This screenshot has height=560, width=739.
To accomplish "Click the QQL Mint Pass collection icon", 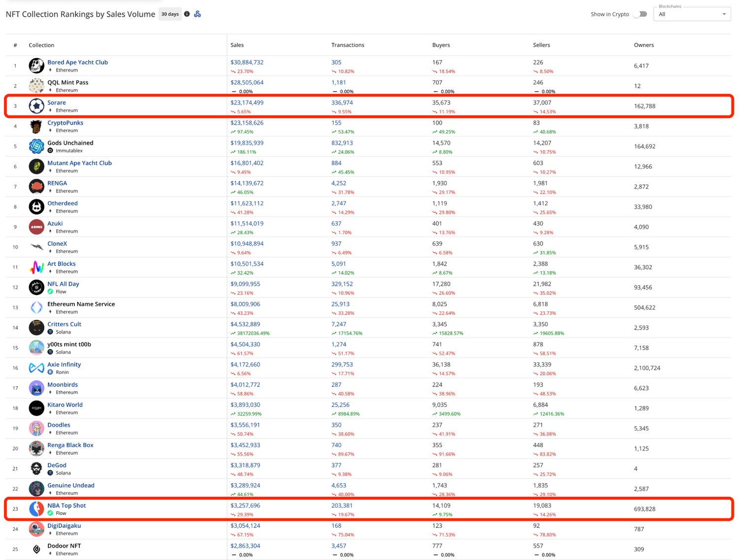I will coord(36,86).
